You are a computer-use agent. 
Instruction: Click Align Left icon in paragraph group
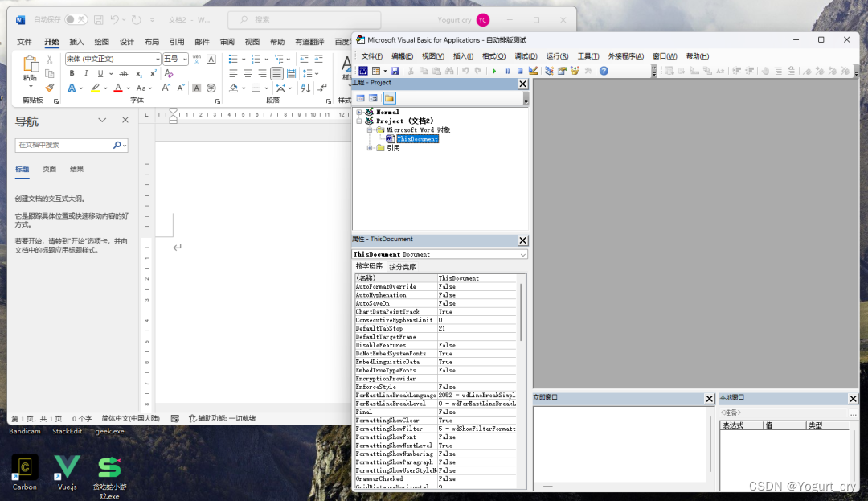[x=233, y=73]
